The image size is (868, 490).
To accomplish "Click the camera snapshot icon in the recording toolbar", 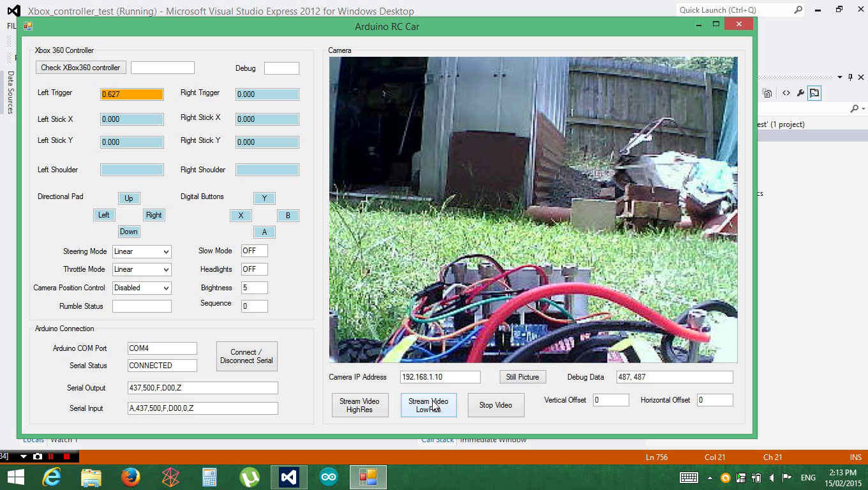I will coord(38,457).
